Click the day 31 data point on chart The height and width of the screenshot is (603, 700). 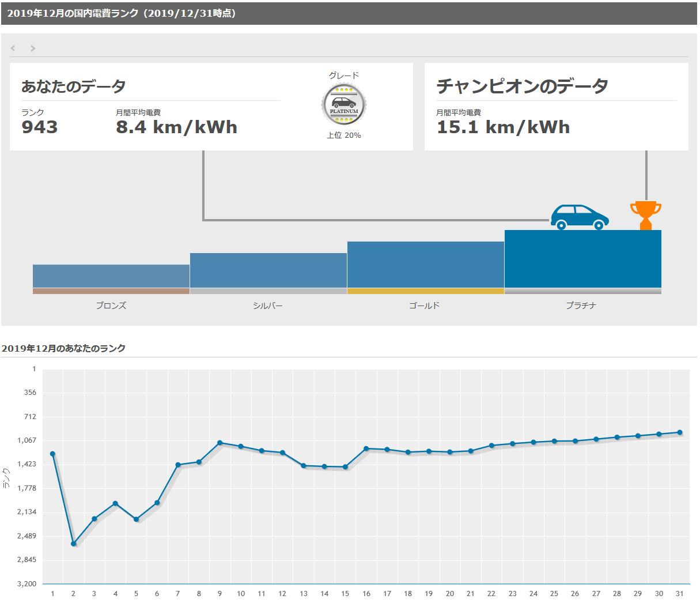680,432
